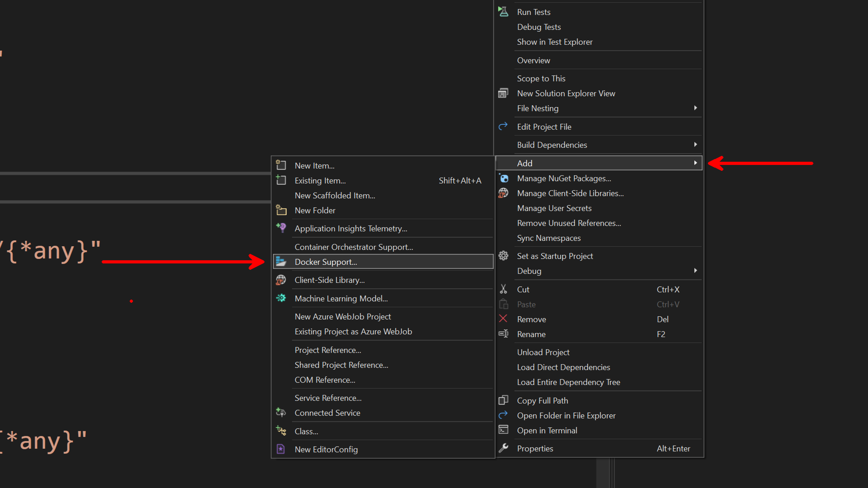Click the Properties wrench icon

[503, 448]
